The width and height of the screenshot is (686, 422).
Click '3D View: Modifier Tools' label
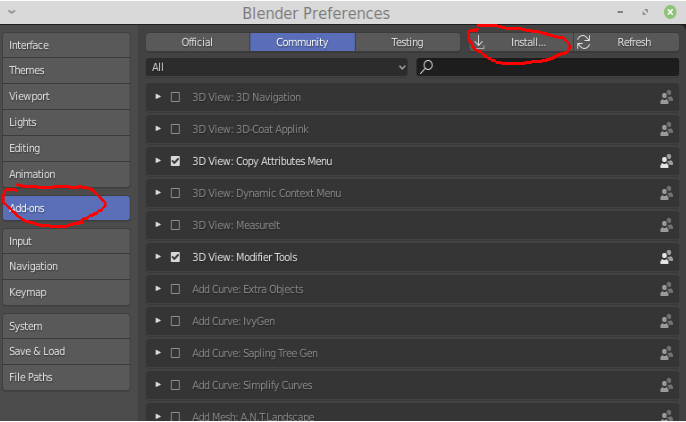pyautogui.click(x=245, y=257)
